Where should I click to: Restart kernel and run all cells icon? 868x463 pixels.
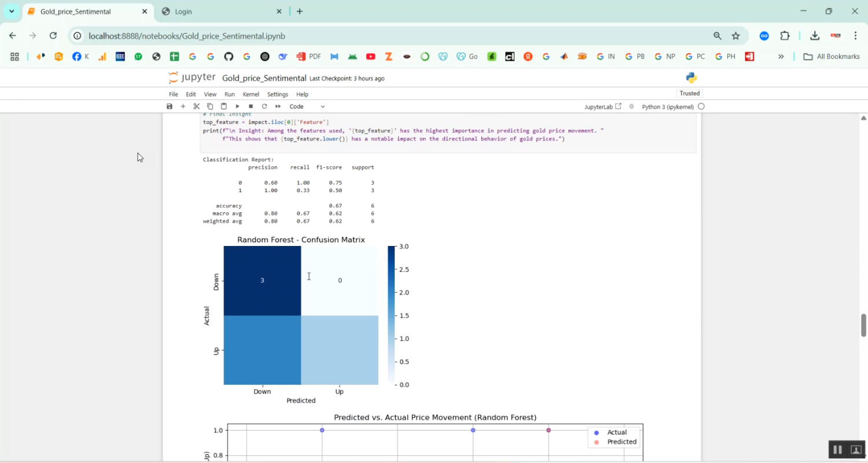click(278, 106)
